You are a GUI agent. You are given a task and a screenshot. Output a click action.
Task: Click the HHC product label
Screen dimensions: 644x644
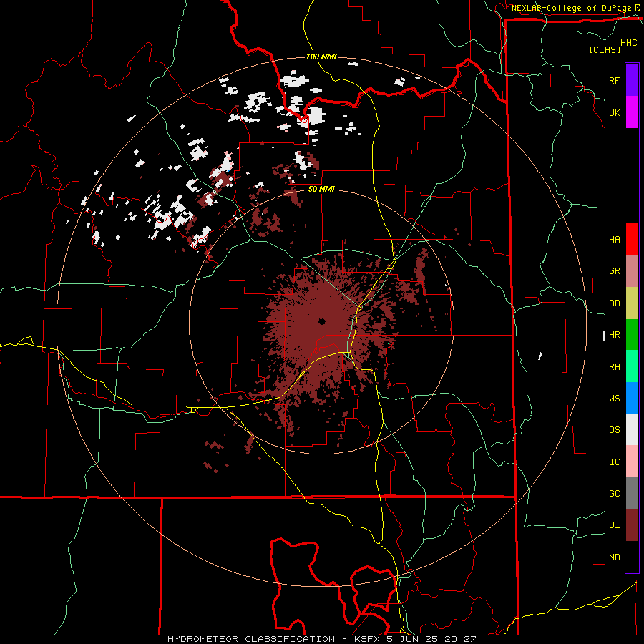[x=629, y=43]
